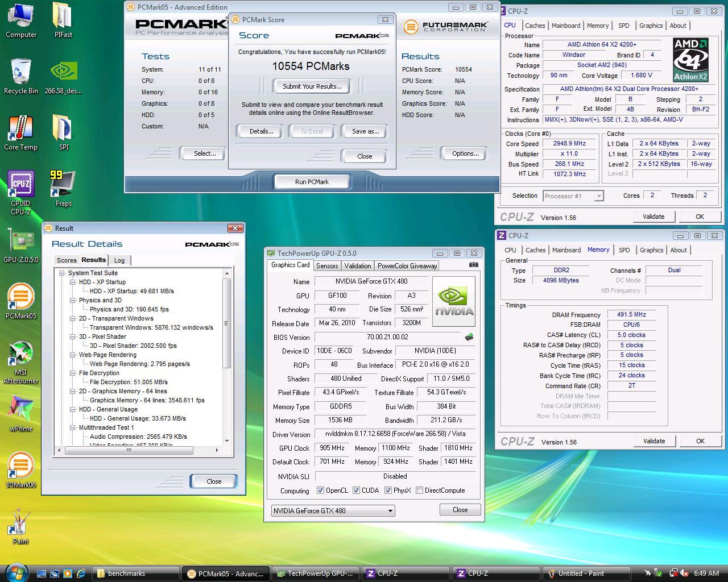Open the Internet Explorer quick launch icon
This screenshot has height=582, width=728.
(81, 573)
